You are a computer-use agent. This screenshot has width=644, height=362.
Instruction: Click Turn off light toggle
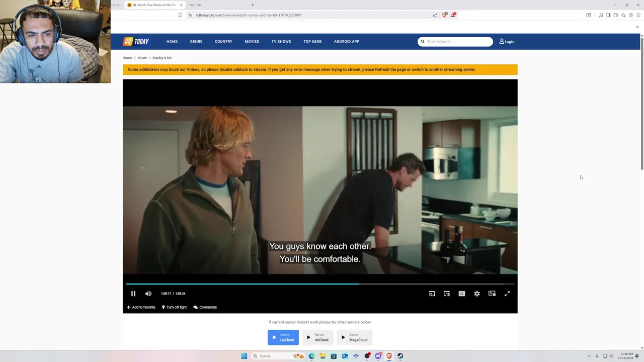[174, 307]
